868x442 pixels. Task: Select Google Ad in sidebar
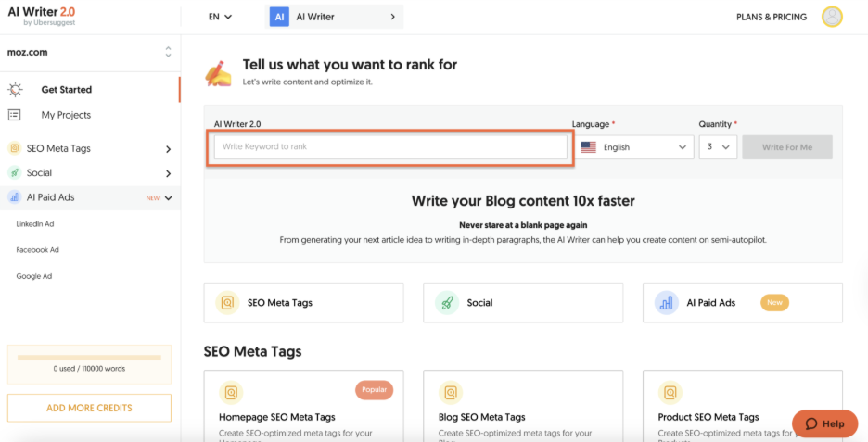point(33,276)
